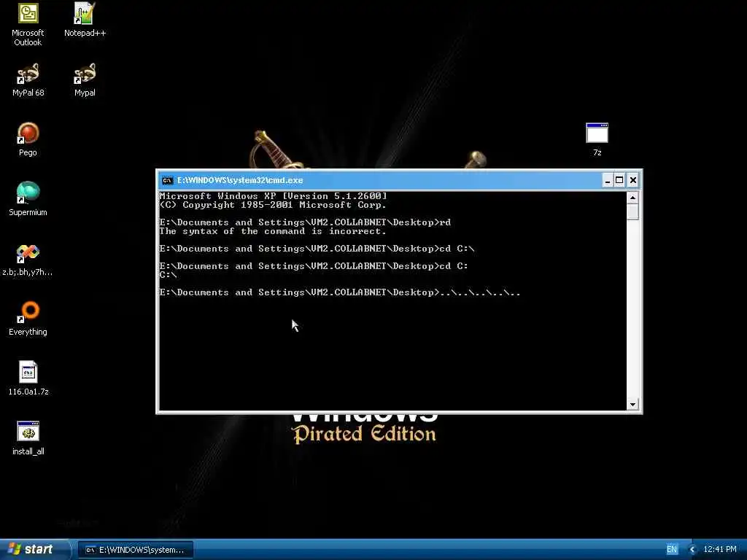Maximize the cmd.exe window
Image resolution: width=747 pixels, height=560 pixels.
pyautogui.click(x=619, y=181)
